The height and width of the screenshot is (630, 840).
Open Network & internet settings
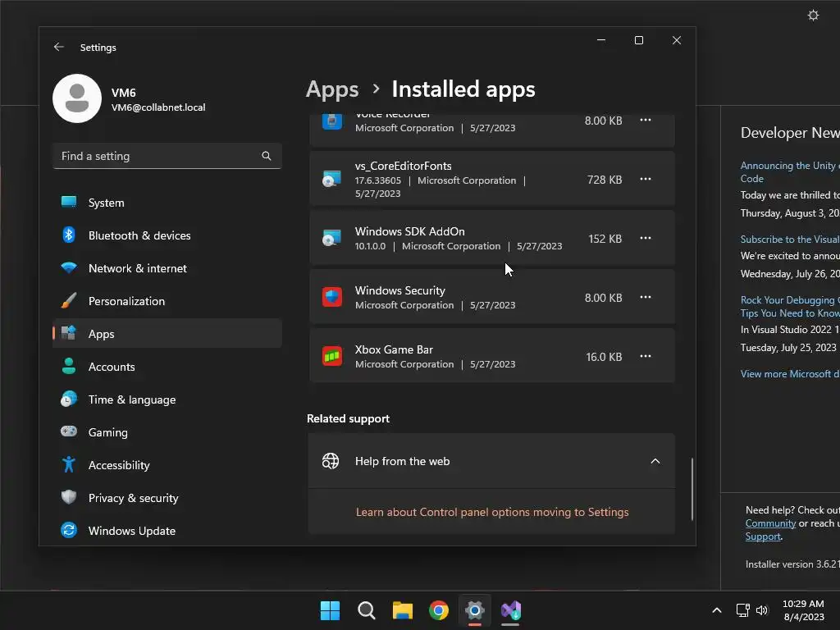tap(167, 268)
